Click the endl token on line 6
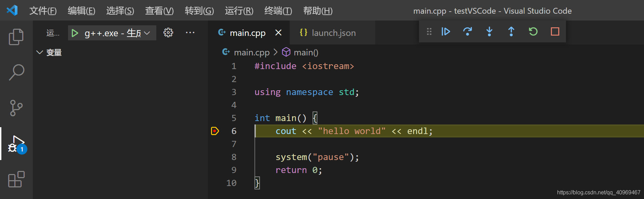644x199 pixels. click(x=417, y=131)
